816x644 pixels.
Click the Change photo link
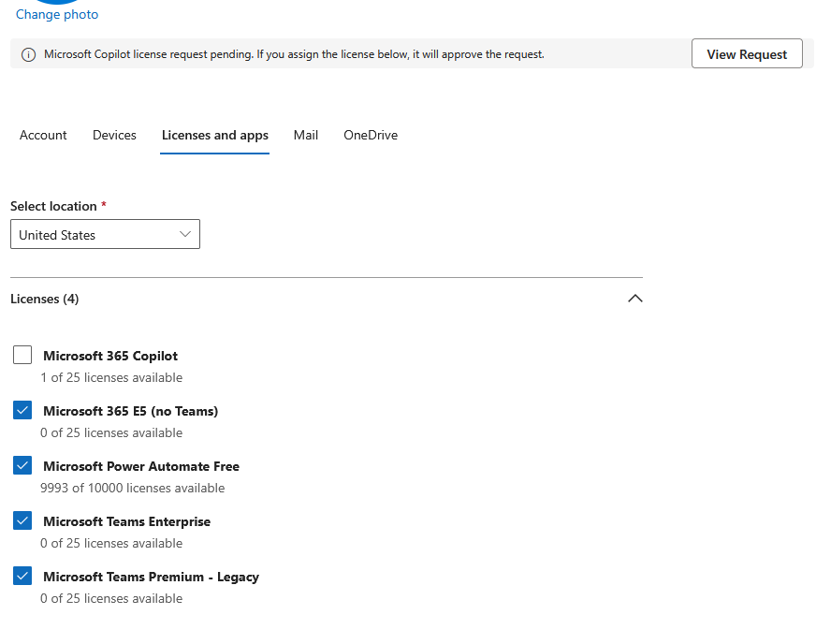pos(57,15)
